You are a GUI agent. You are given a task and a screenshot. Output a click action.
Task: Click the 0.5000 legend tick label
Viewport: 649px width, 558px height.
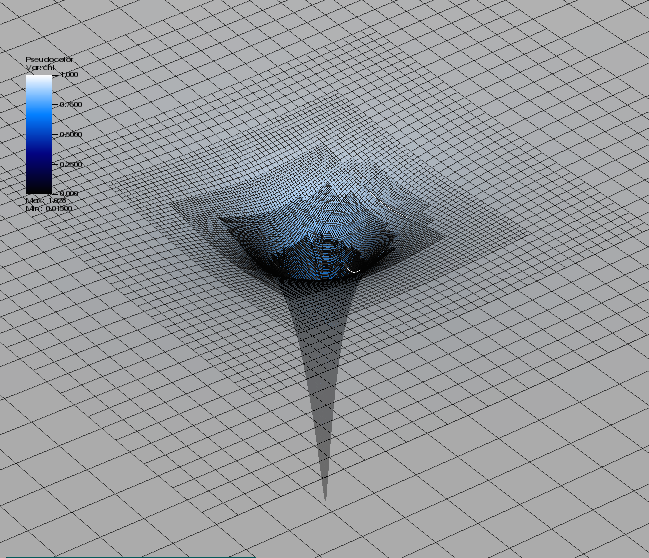click(70, 133)
